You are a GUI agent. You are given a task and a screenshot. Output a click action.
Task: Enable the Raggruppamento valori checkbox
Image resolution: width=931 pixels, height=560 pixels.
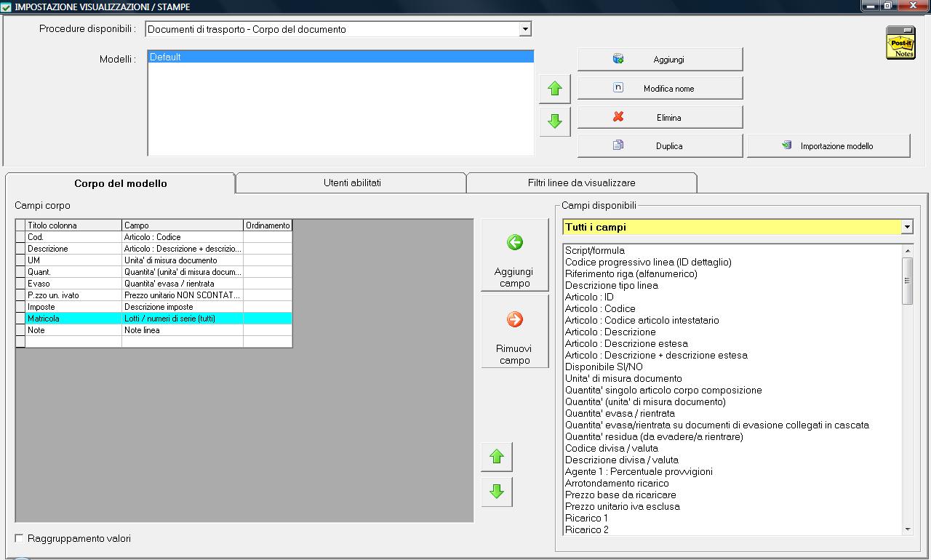click(x=20, y=538)
